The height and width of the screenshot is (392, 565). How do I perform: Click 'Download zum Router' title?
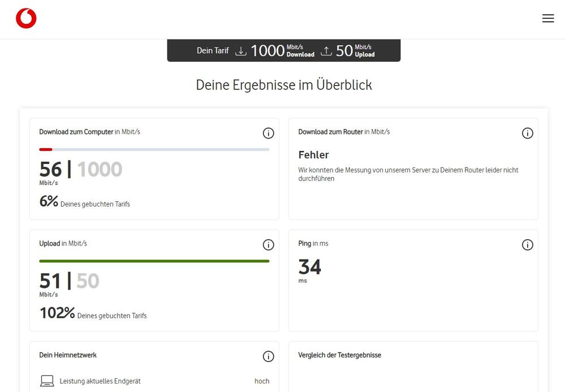point(330,132)
